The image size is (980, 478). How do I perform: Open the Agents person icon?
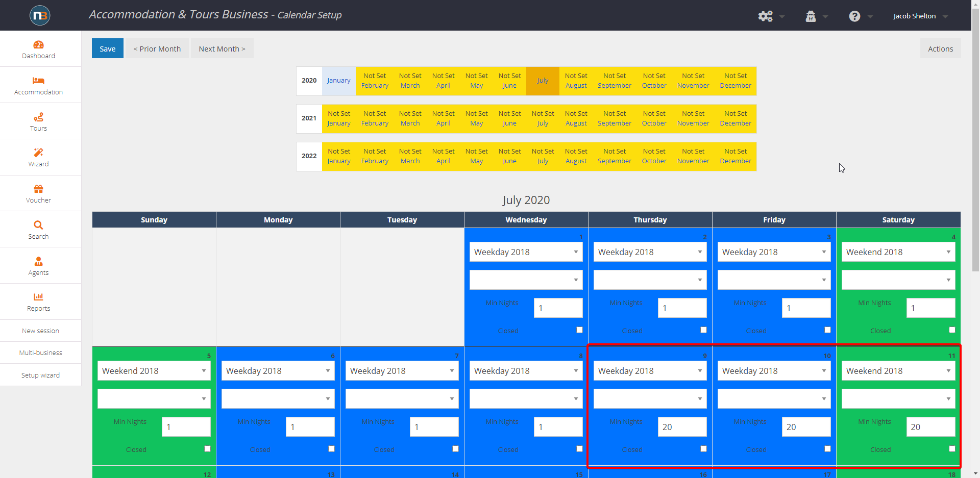[x=38, y=261]
